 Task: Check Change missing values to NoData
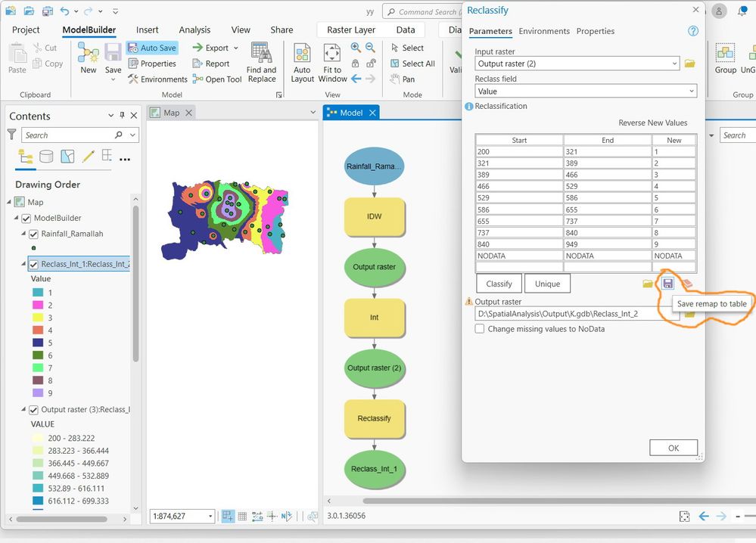(x=480, y=328)
